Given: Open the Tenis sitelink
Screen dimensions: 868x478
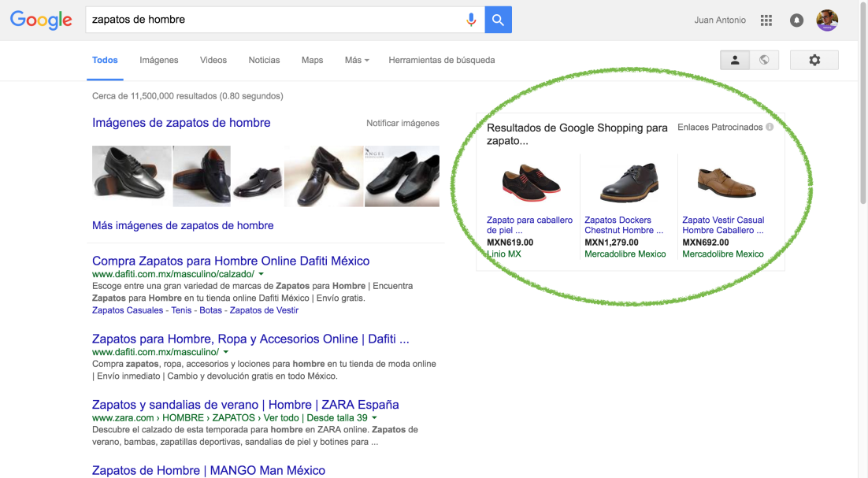Looking at the screenshot, I should 181,310.
